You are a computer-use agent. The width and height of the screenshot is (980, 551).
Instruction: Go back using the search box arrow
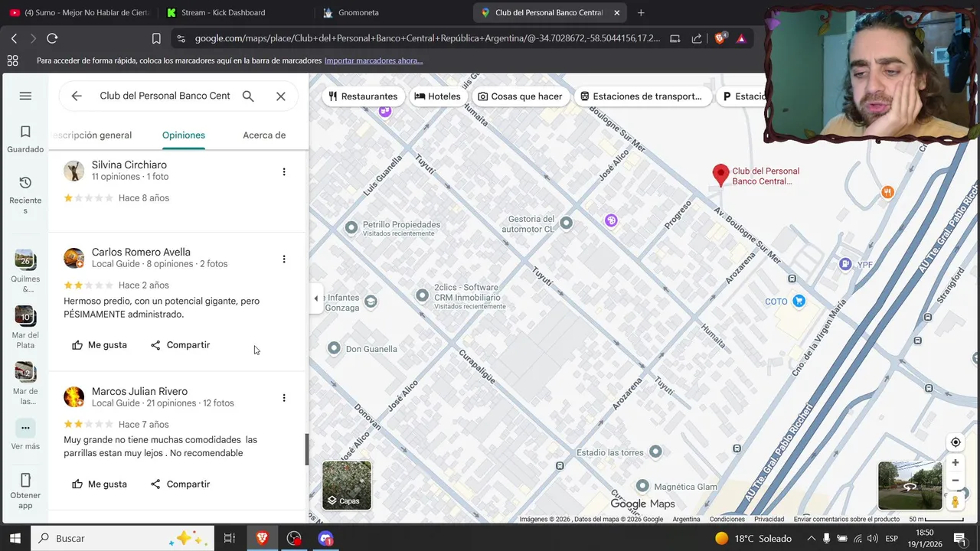point(77,96)
